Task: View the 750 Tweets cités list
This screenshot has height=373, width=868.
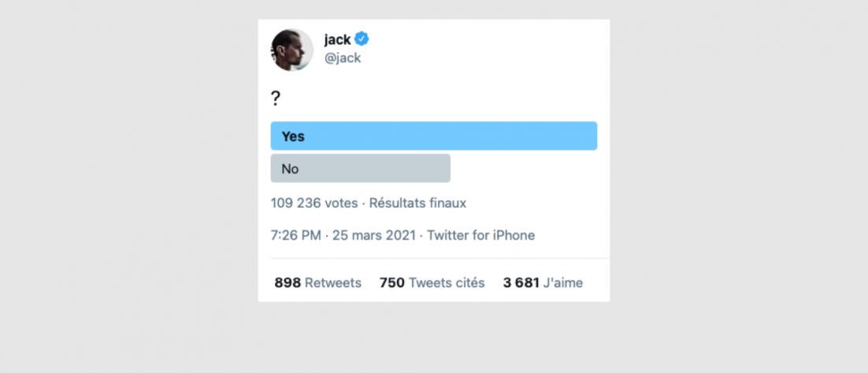Action: [x=432, y=282]
